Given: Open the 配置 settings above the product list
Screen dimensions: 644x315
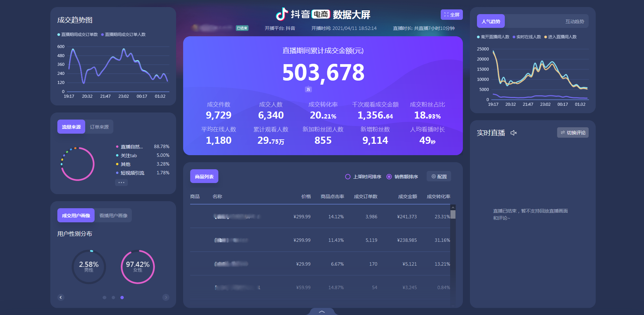Looking at the screenshot, I should coord(438,176).
